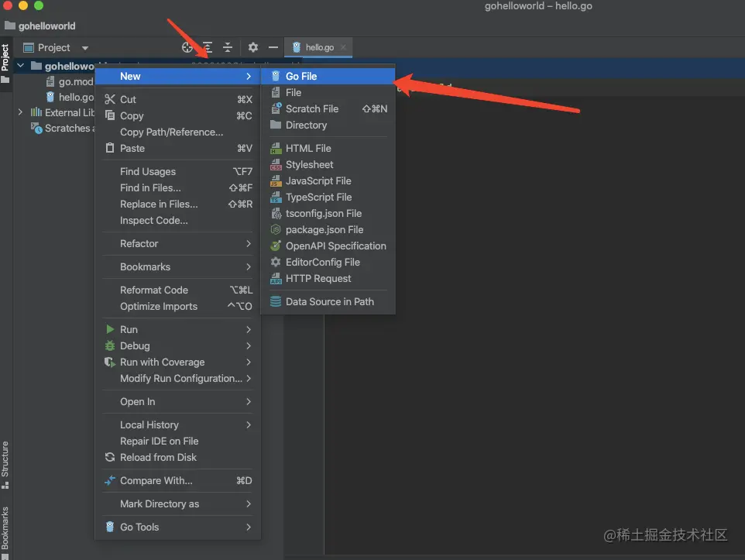Switch to the hello.go editor tab
Image resolution: width=745 pixels, height=560 pixels.
(318, 47)
